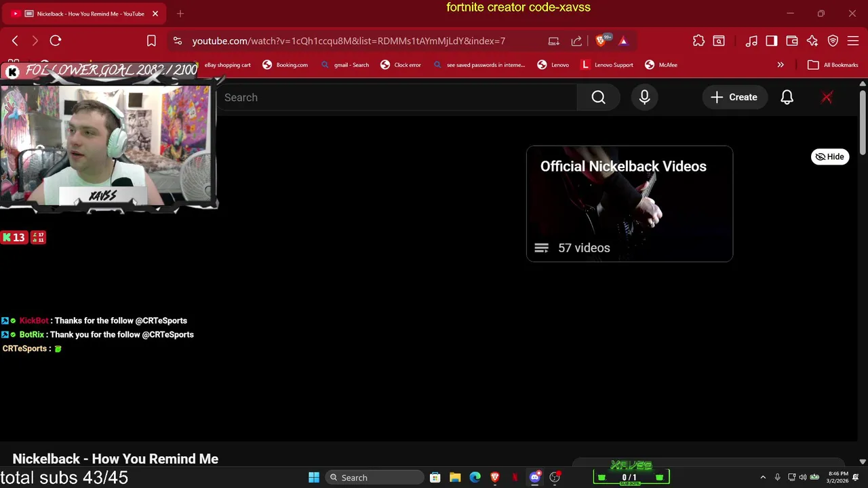Open Discord from the taskbar
The width and height of the screenshot is (868, 488).
pos(535,478)
